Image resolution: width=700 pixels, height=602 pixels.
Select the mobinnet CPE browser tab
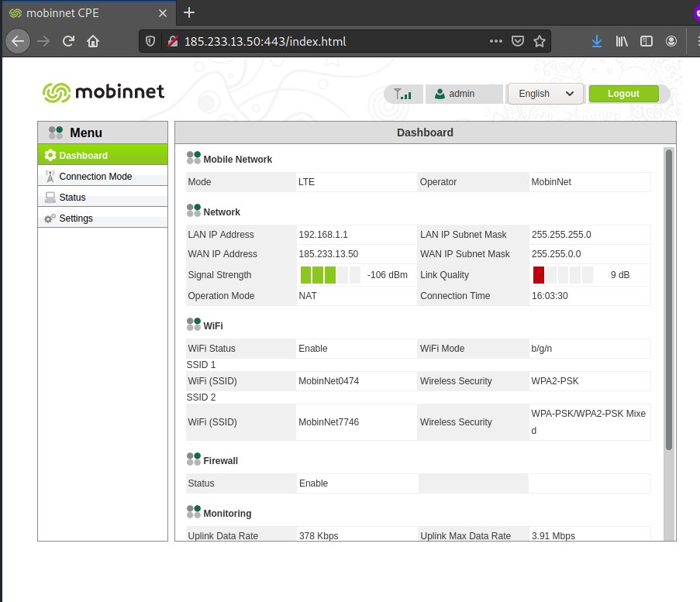click(88, 13)
